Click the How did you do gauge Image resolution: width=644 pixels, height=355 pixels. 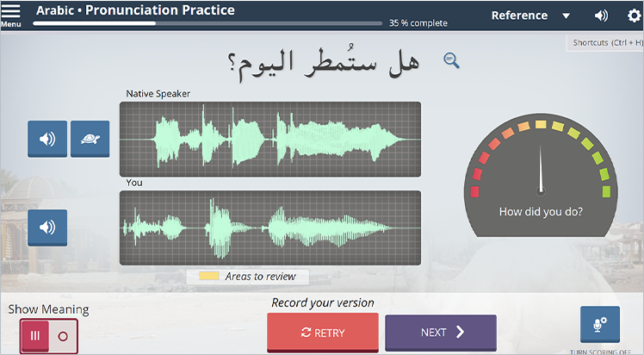click(541, 177)
